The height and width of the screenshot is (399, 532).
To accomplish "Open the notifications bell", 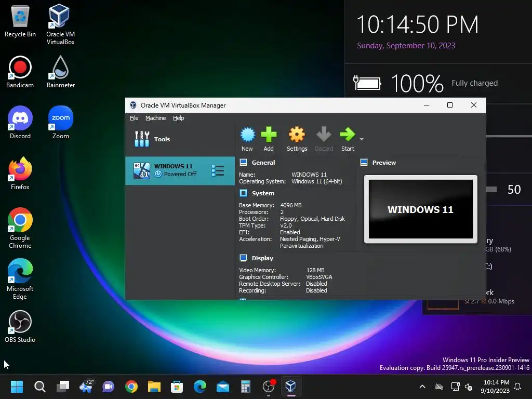I will pyautogui.click(x=518, y=387).
